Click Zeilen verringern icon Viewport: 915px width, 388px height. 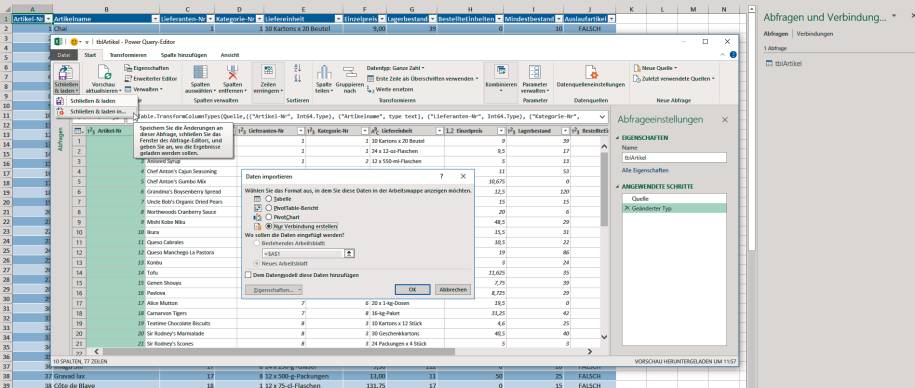pos(268,72)
